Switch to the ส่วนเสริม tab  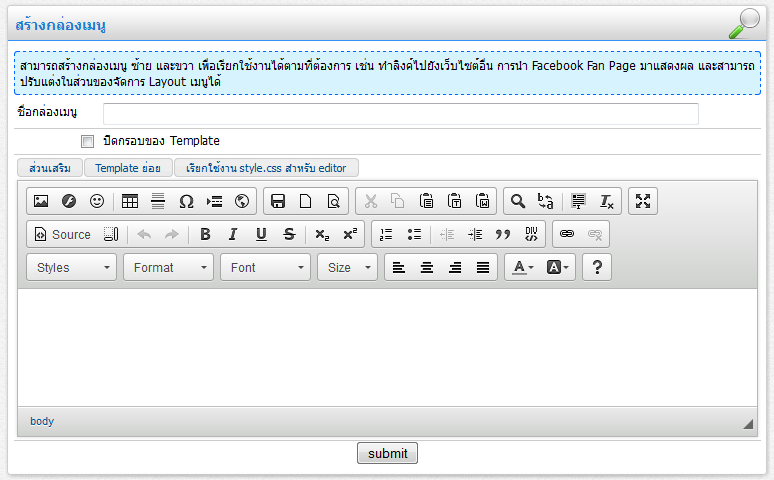pos(50,168)
